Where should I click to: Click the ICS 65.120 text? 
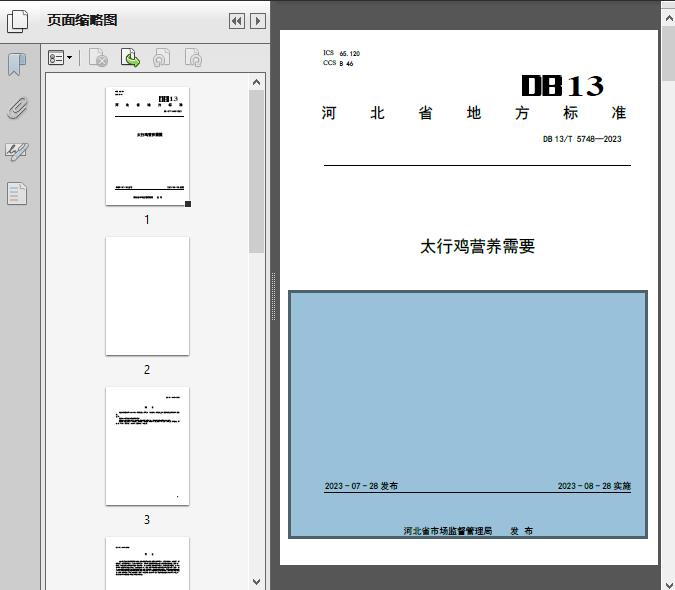click(341, 53)
